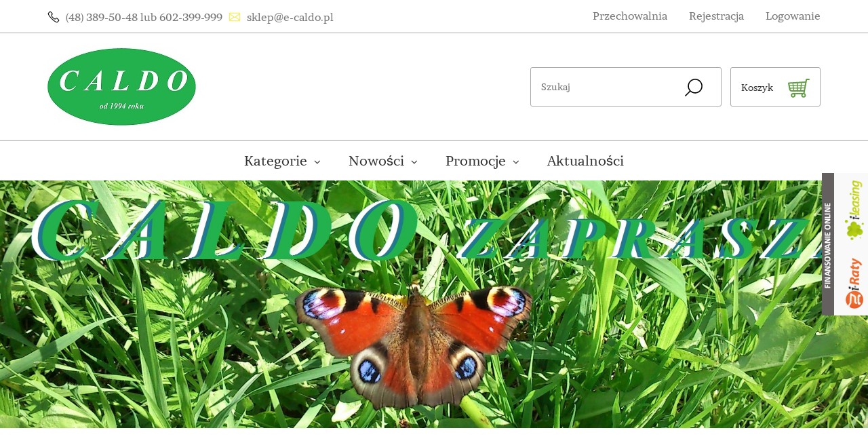This screenshot has height=441, width=868.
Task: Open the green shopping cart icon
Action: coord(799,88)
